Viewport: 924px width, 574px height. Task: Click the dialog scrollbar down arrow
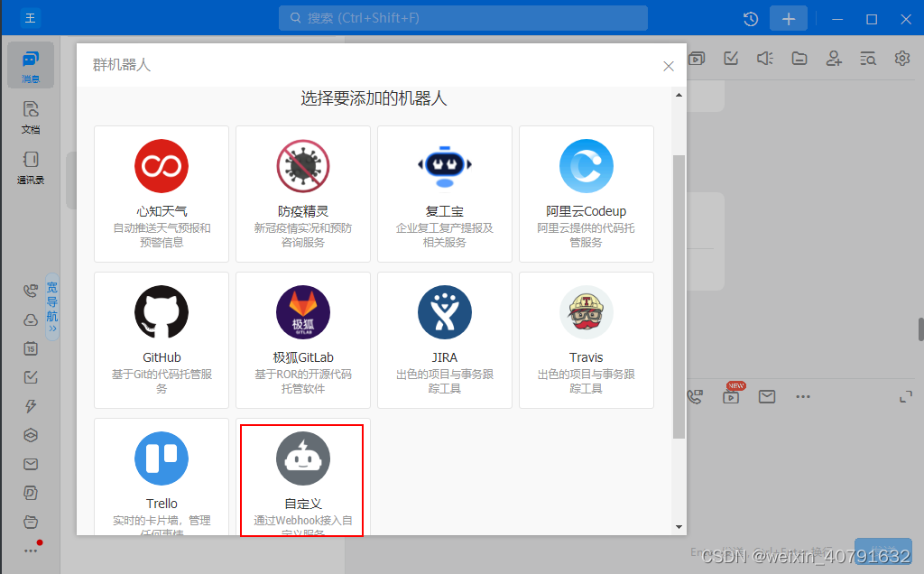coord(679,527)
